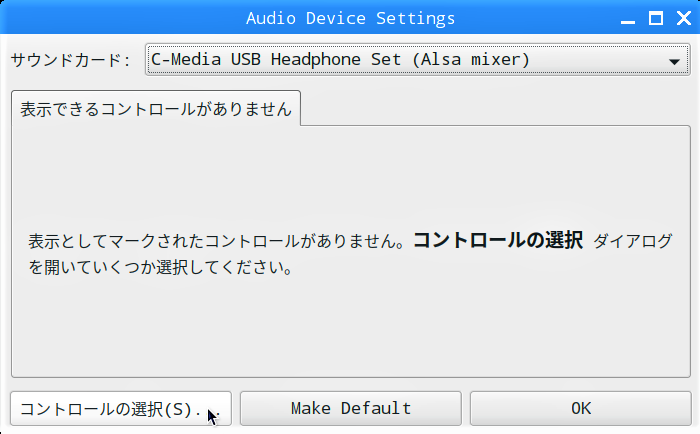Confirm with the OK button
This screenshot has width=700, height=434.
coord(581,408)
